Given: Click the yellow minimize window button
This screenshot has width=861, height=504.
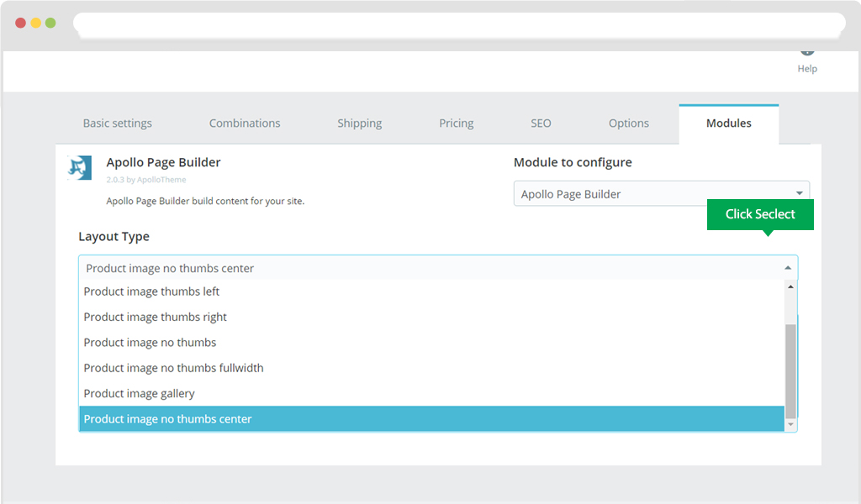Looking at the screenshot, I should coord(35,23).
